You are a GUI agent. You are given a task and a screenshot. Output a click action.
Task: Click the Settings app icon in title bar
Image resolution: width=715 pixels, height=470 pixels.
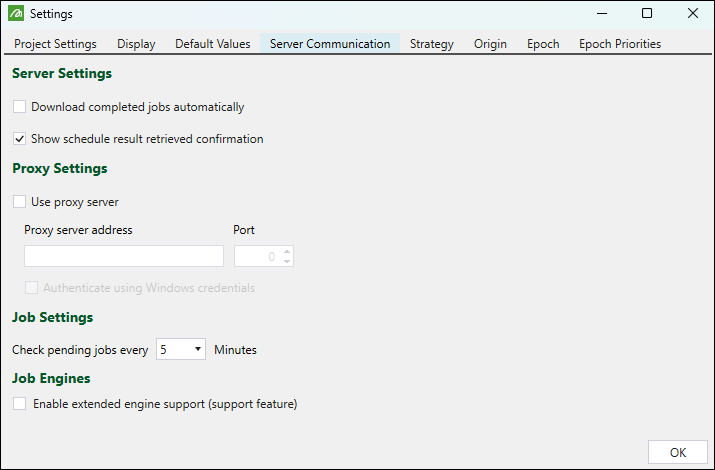(x=16, y=14)
